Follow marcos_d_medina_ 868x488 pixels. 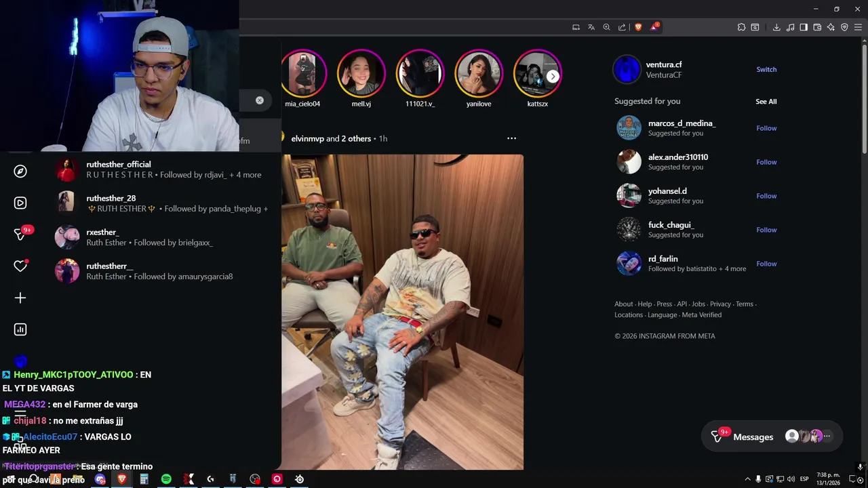pyautogui.click(x=766, y=128)
